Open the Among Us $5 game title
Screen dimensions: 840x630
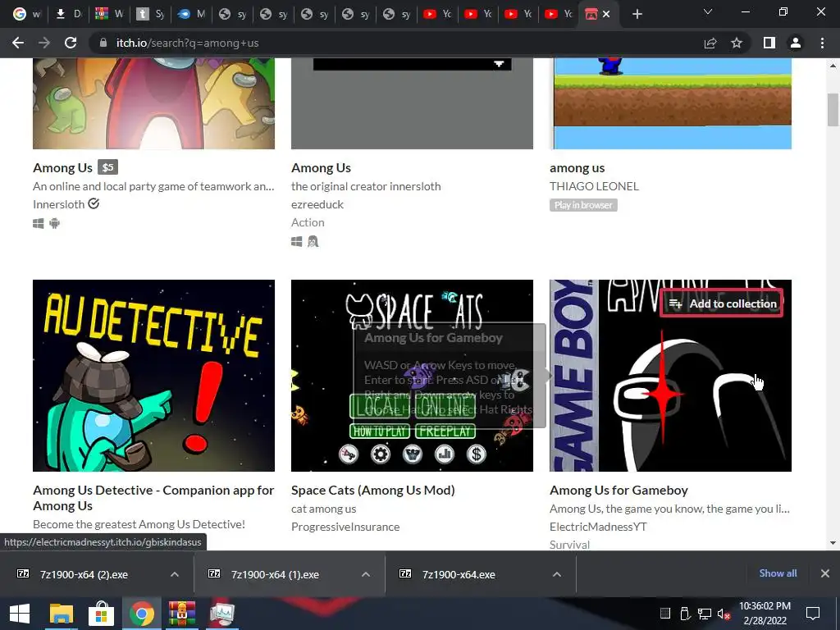tap(62, 167)
